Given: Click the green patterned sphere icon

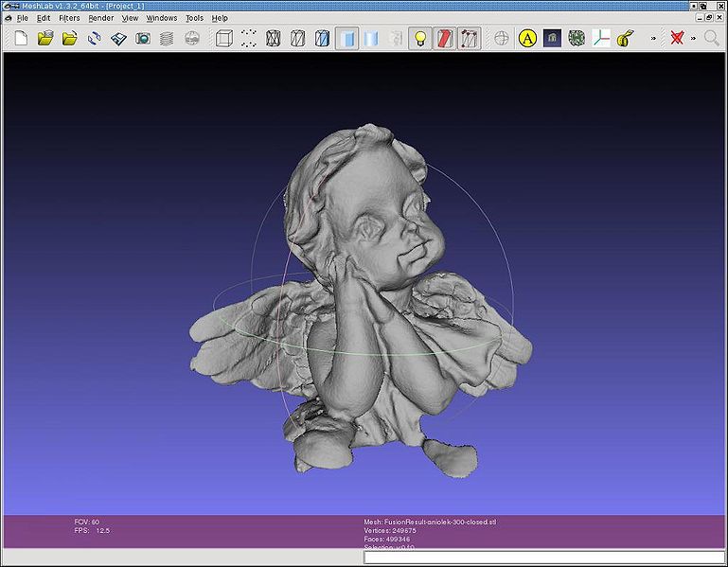Looking at the screenshot, I should tap(577, 39).
